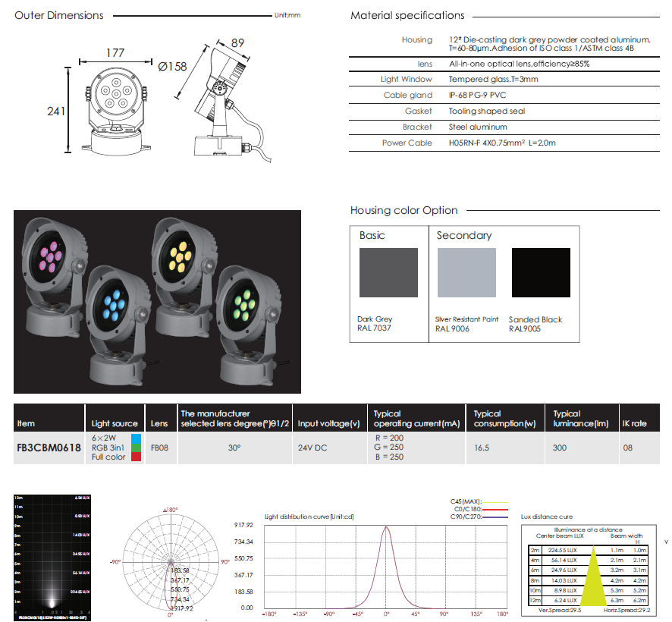Pick the Silver Resistant Paint RAL 9006 swatch

(466, 272)
